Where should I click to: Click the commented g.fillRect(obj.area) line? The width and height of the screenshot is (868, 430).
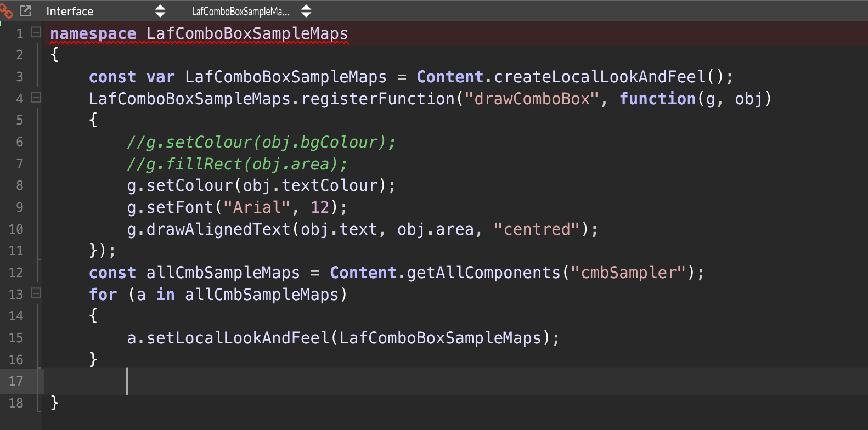pyautogui.click(x=237, y=164)
